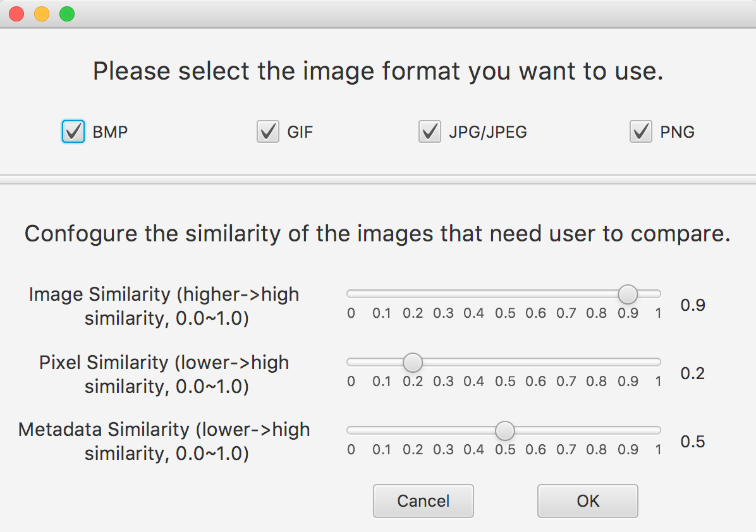The image size is (756, 532).
Task: Disable the JPG/JPEG format checkbox
Action: click(430, 132)
